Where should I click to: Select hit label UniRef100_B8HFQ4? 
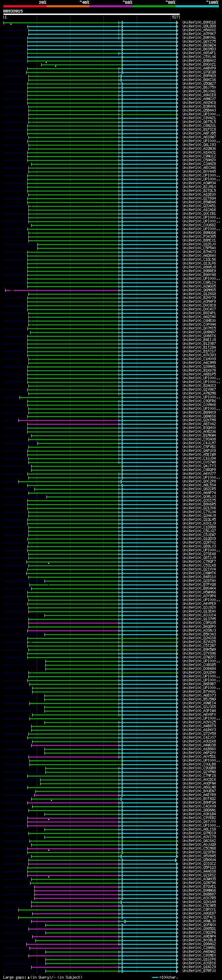pyautogui.click(x=199, y=802)
